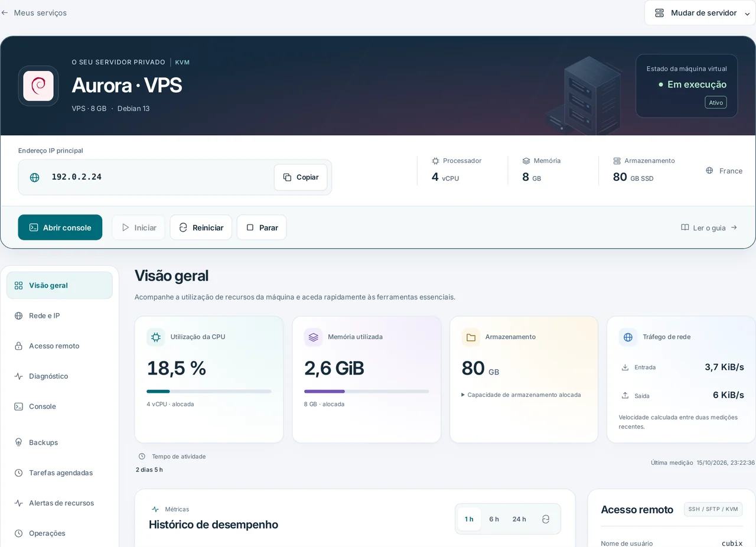
Task: Open Visão geral in the sidebar
Action: tap(60, 285)
